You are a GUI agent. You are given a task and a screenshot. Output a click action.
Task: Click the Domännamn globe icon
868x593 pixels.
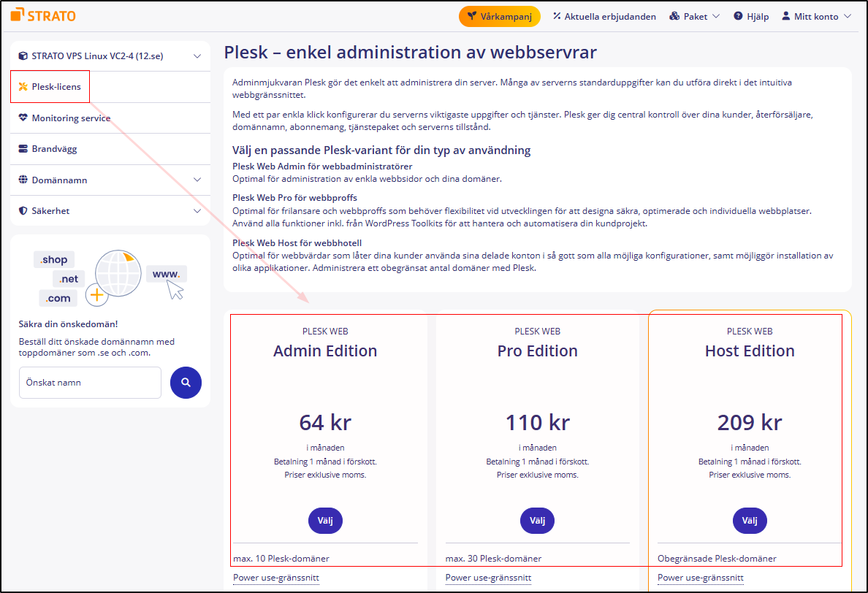tap(23, 179)
